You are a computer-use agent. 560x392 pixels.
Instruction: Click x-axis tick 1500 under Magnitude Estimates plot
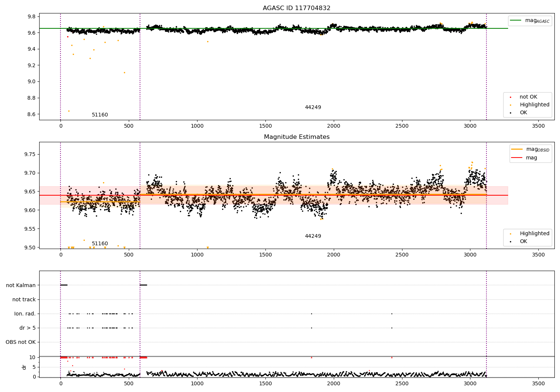tap(265, 255)
